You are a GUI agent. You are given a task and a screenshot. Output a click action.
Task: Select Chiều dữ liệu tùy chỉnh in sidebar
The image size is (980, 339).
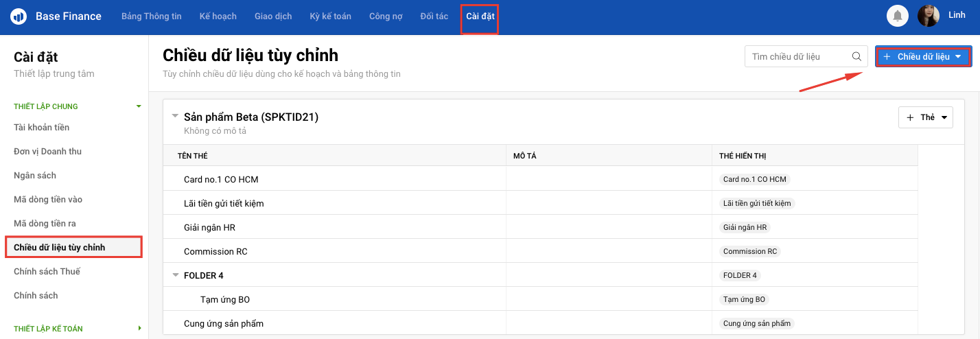pyautogui.click(x=60, y=247)
